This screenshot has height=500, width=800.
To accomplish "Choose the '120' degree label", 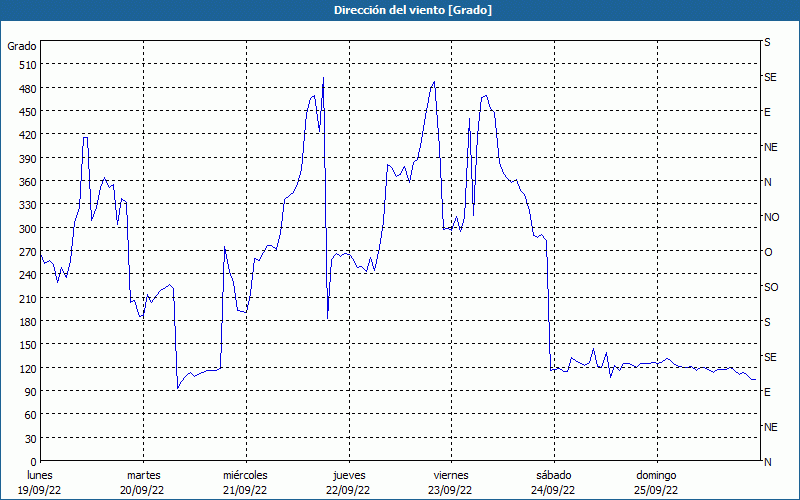I will 28,369.
